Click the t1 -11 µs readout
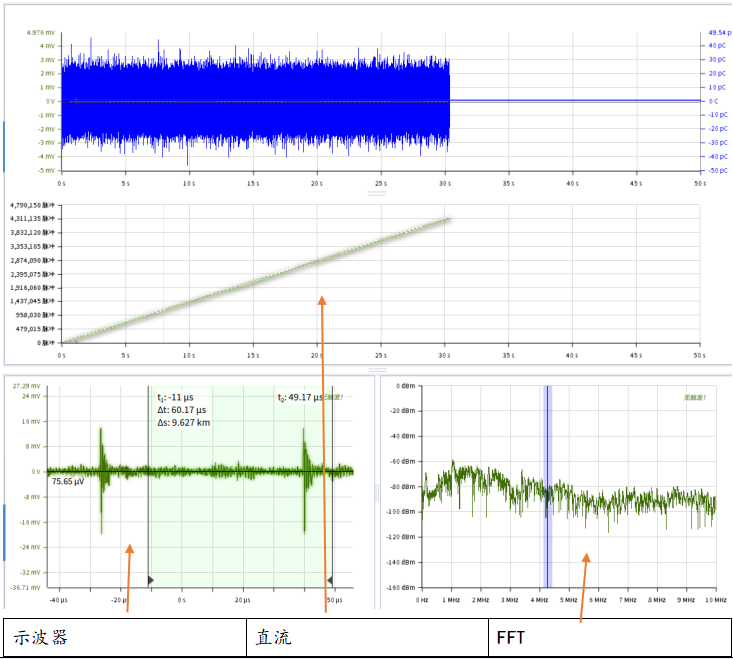Screen dimensions: 733x659 point(174,397)
